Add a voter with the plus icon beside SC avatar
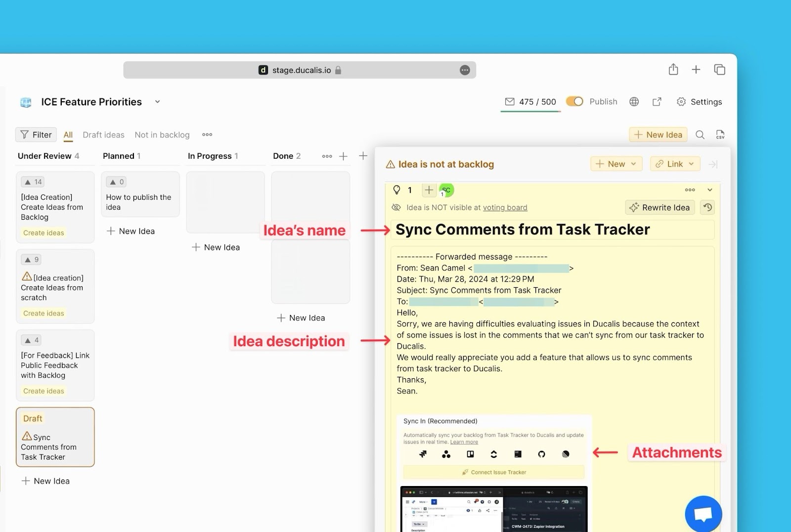 click(428, 190)
